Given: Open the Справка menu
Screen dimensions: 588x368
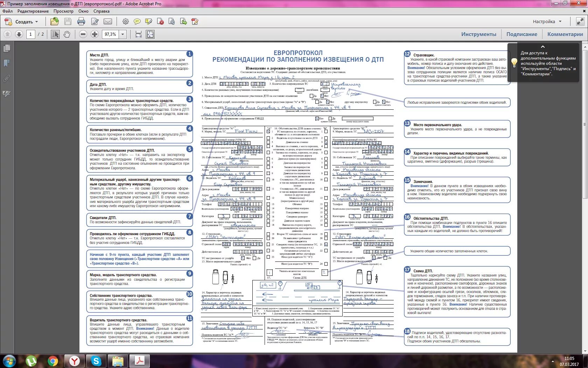Looking at the screenshot, I should (101, 11).
